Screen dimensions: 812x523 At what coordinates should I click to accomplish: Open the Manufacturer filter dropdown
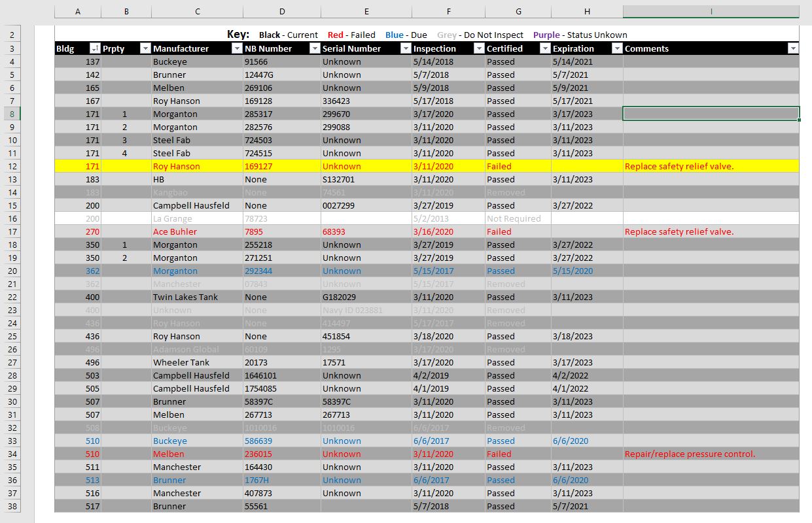coord(237,48)
